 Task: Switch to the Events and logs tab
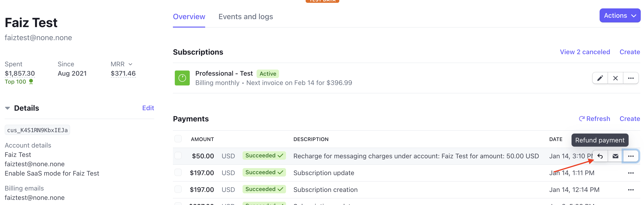tap(246, 17)
